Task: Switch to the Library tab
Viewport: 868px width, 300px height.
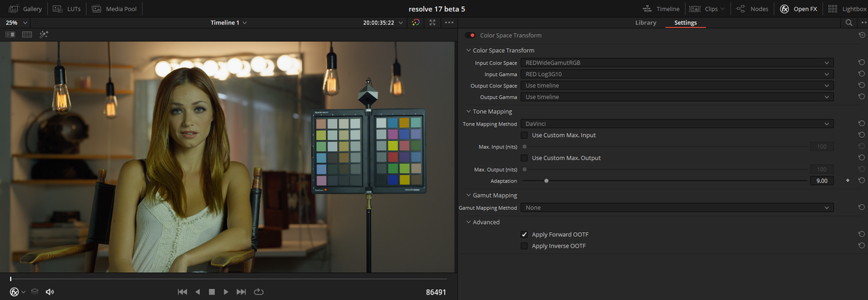Action: tap(646, 22)
